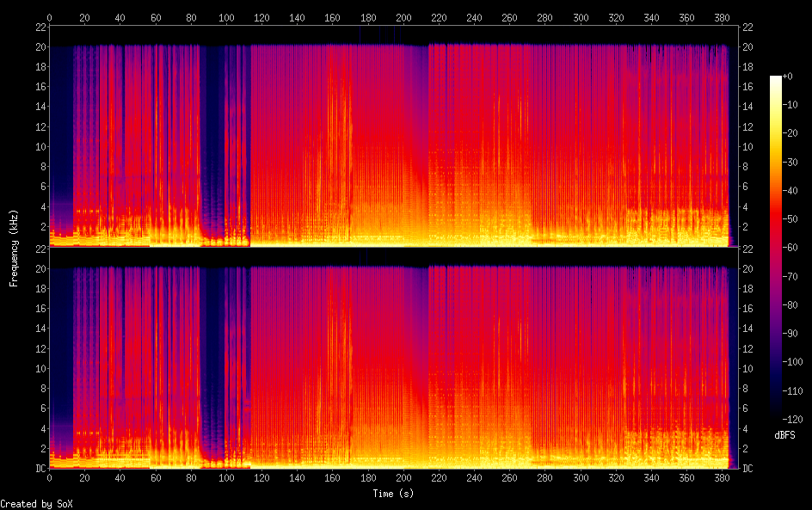Image resolution: width=812 pixels, height=510 pixels.
Task: Click the DC label at bottom right of the lower channel
Action: point(747,469)
